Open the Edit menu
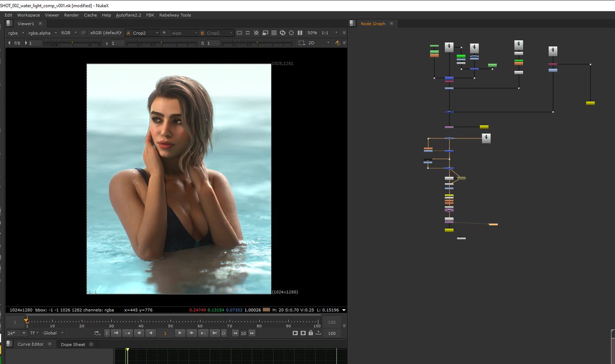This screenshot has height=364, width=615. 8,15
